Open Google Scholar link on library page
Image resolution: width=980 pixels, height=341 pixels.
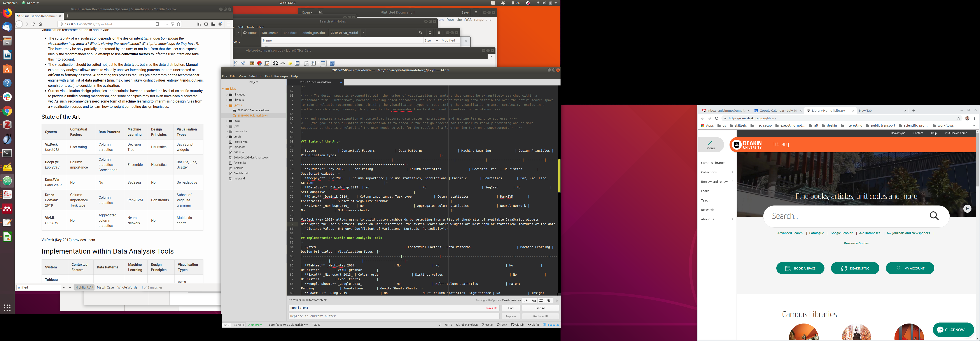point(841,233)
